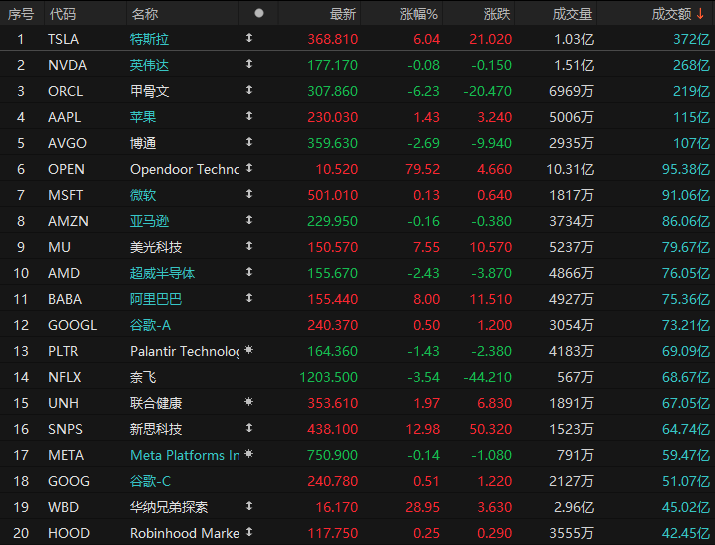715x545 pixels.
Task: Click TSLA latest price 368.810
Action: (x=333, y=39)
